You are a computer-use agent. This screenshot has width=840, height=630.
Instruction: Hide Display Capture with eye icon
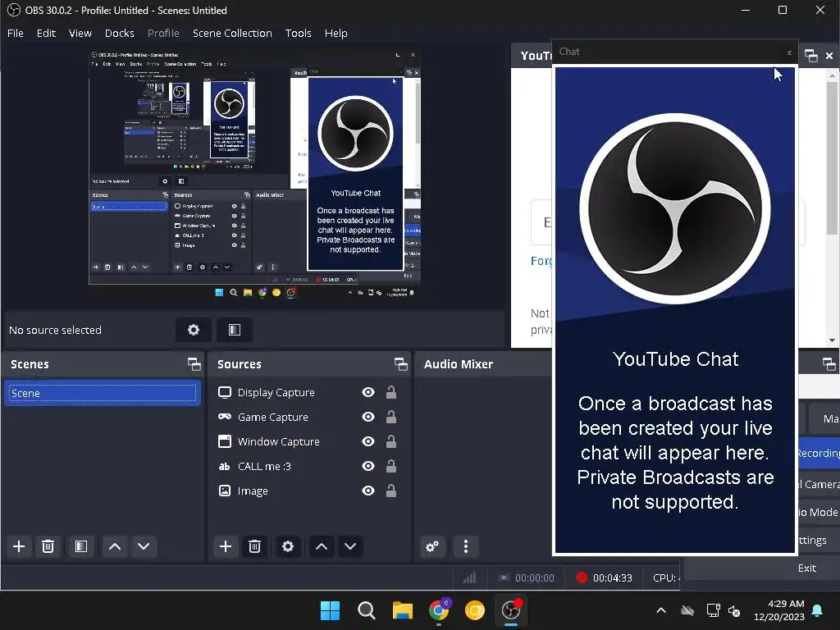368,392
